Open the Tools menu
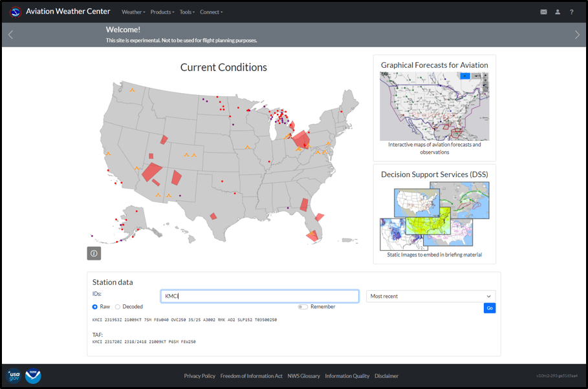 tap(187, 12)
